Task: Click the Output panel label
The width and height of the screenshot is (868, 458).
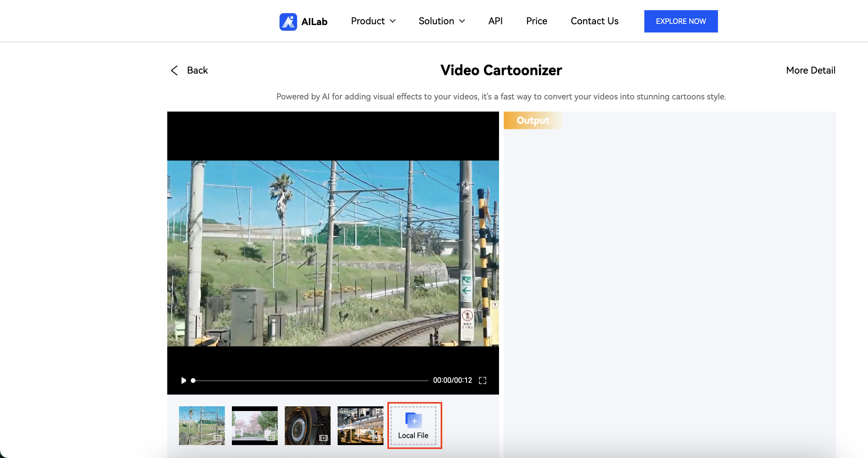Action: (x=532, y=121)
